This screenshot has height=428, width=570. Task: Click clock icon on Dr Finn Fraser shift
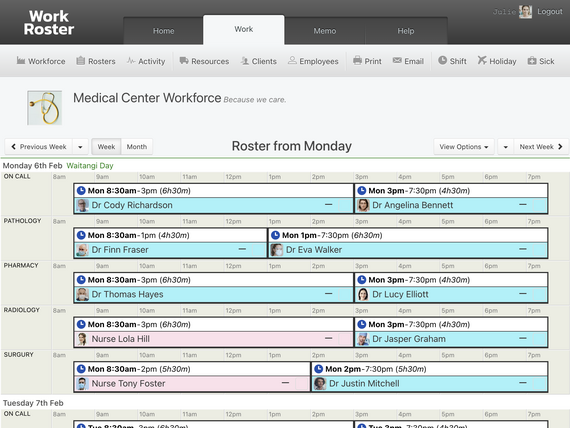point(81,235)
